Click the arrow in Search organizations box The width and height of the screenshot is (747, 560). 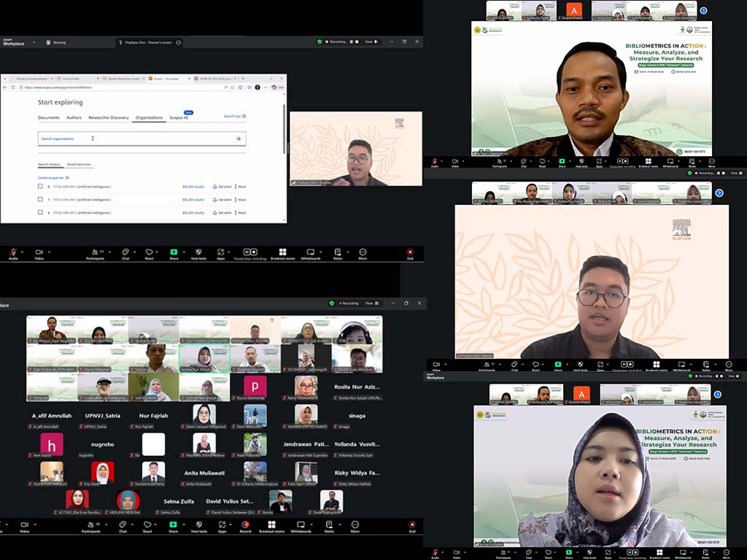tap(238, 139)
